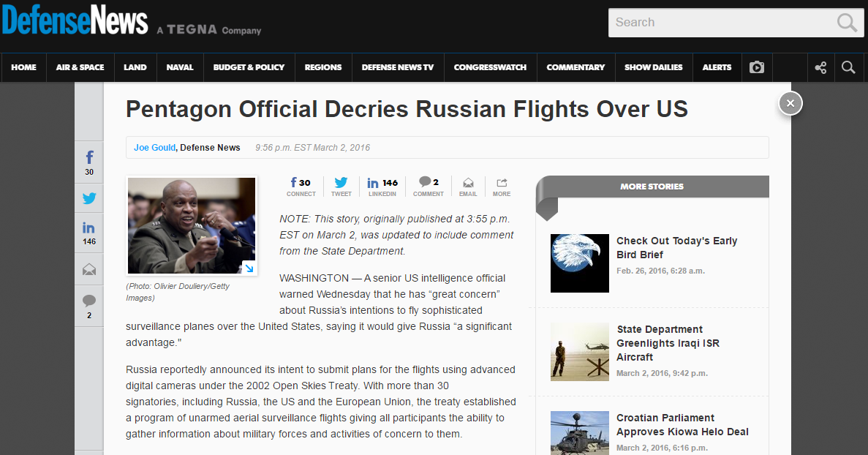Open the photo gallery camera icon in navbar
Screen dimensions: 868x455
pyautogui.click(x=757, y=67)
